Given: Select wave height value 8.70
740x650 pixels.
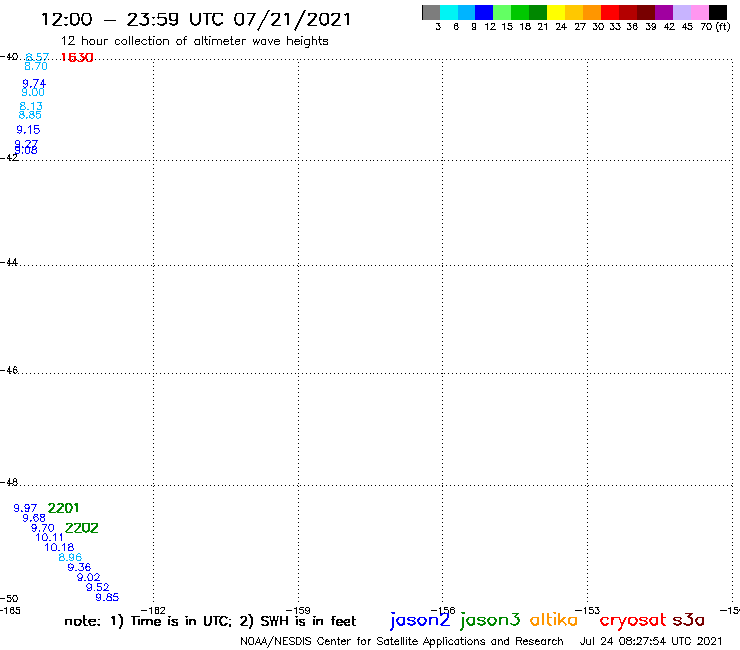Looking at the screenshot, I should [x=36, y=67].
